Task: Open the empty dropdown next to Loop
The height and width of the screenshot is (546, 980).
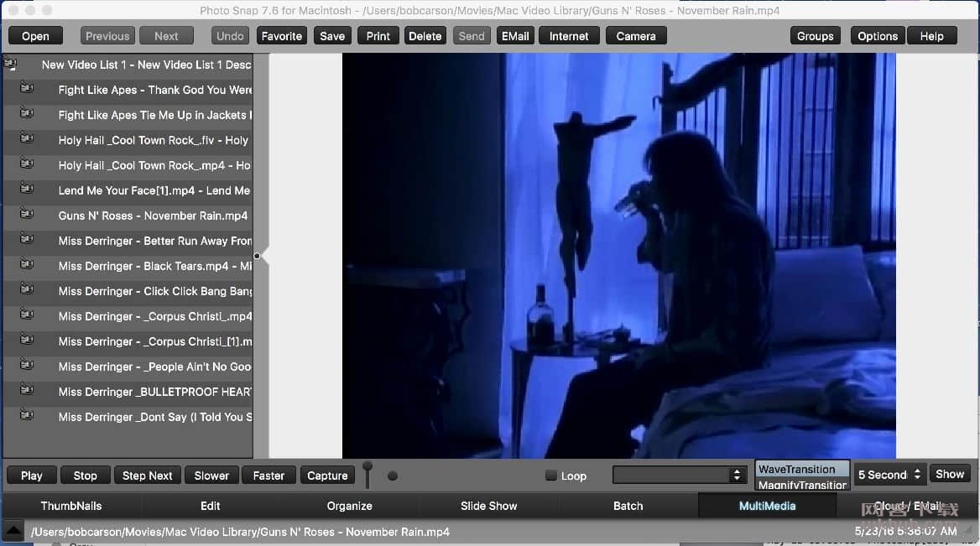Action: click(680, 475)
